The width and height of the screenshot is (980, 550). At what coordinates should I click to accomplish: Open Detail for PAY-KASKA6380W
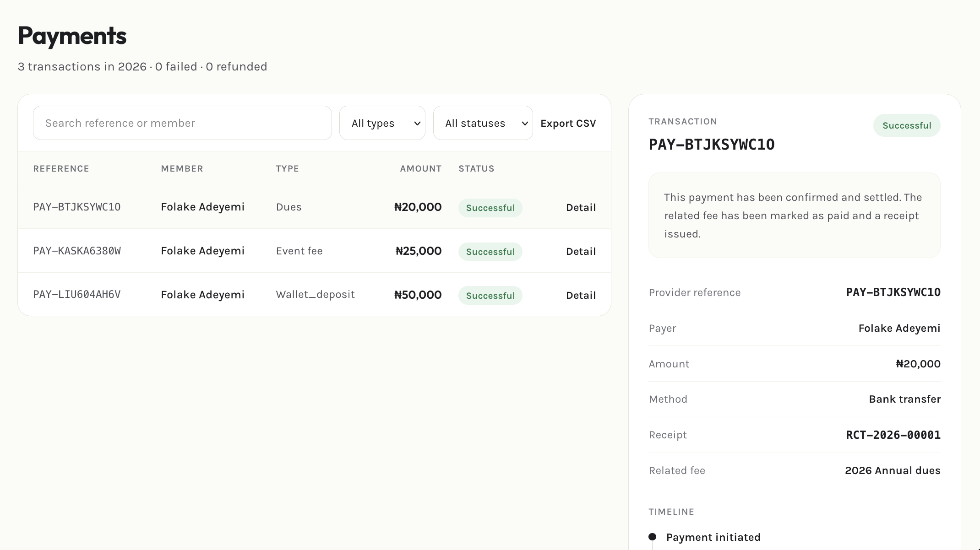[581, 251]
